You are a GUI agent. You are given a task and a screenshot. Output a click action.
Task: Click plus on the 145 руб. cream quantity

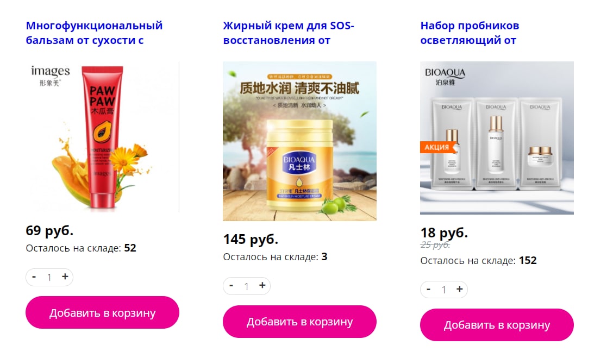(x=262, y=286)
